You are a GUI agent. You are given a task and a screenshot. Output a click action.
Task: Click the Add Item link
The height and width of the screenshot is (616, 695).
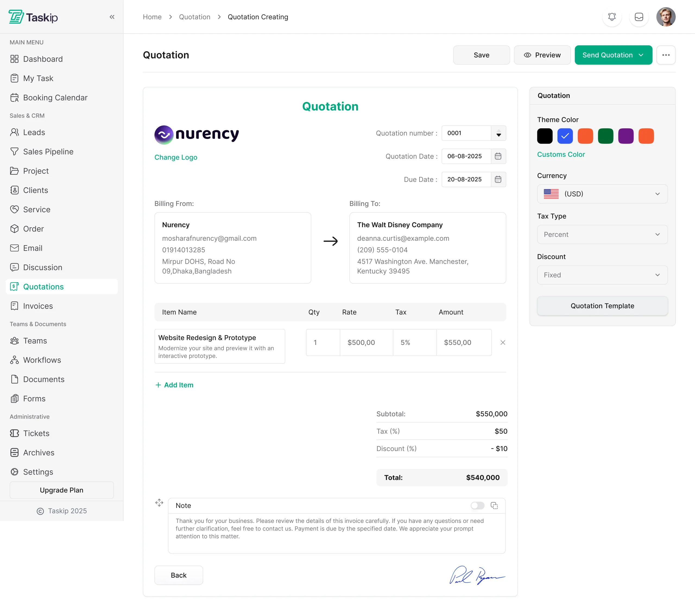pyautogui.click(x=174, y=385)
